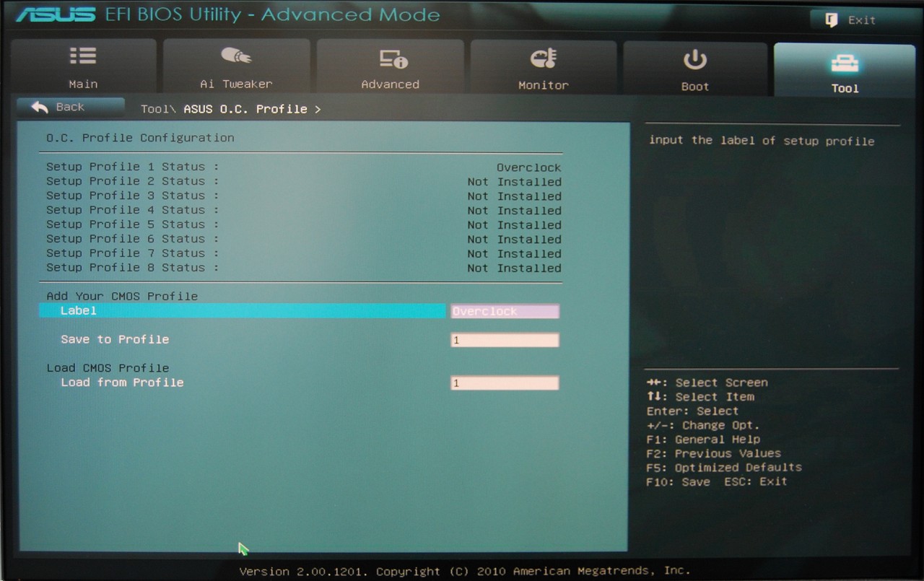Click Setup Profile 8 Status row

(303, 268)
